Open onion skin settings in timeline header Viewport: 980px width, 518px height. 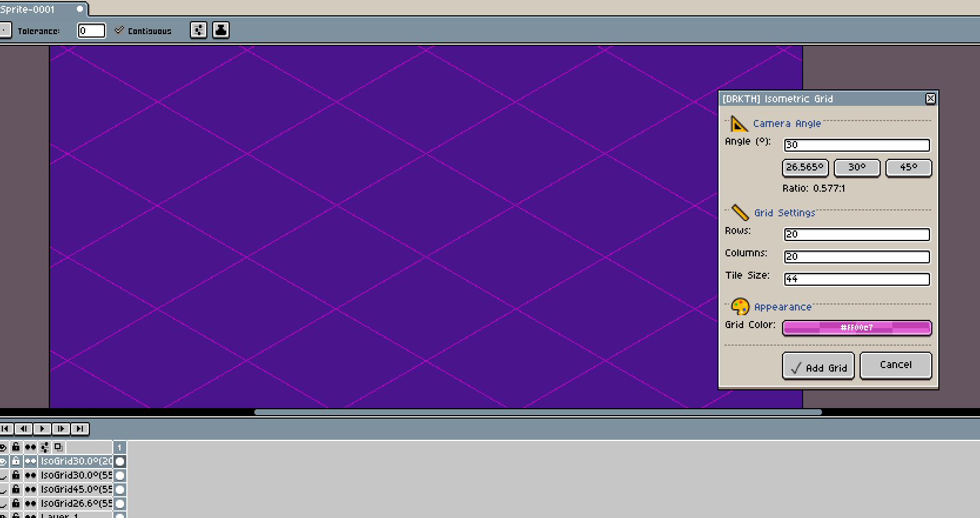(45, 447)
